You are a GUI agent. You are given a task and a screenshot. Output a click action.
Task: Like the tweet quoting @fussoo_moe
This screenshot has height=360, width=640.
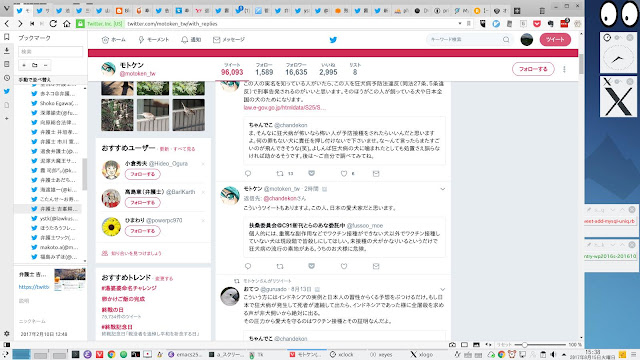[344, 266]
